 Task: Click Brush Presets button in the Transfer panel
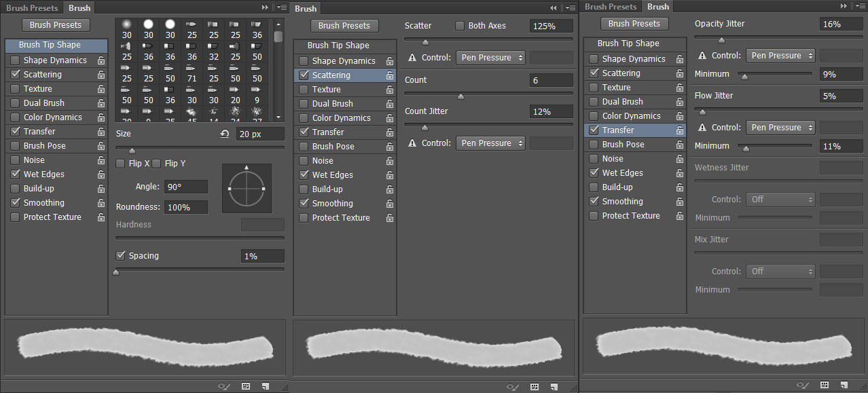(634, 24)
